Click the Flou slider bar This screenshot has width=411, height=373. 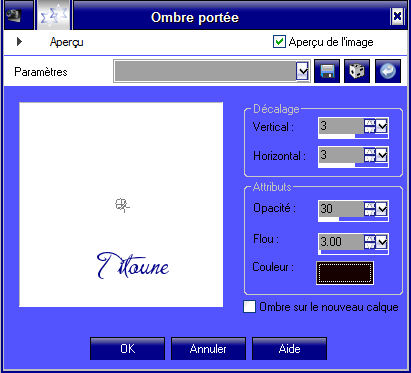coord(353,252)
